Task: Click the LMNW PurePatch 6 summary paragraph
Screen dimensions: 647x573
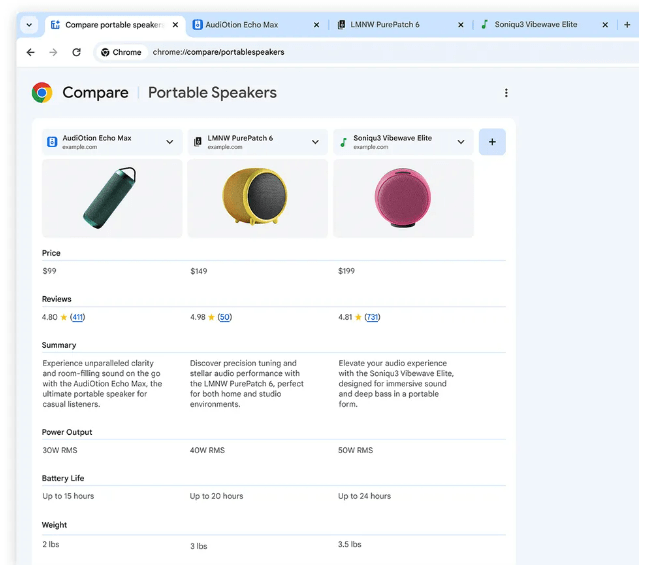Action: [x=246, y=384]
